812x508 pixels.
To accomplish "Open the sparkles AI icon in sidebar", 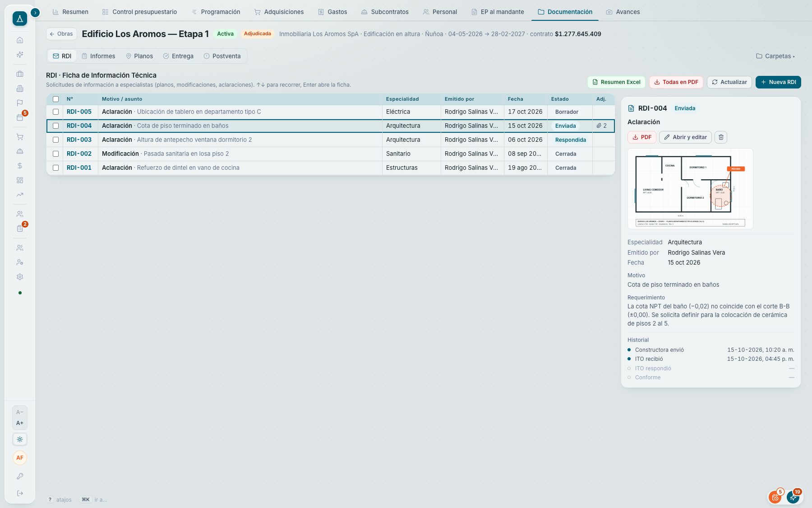I will click(20, 55).
